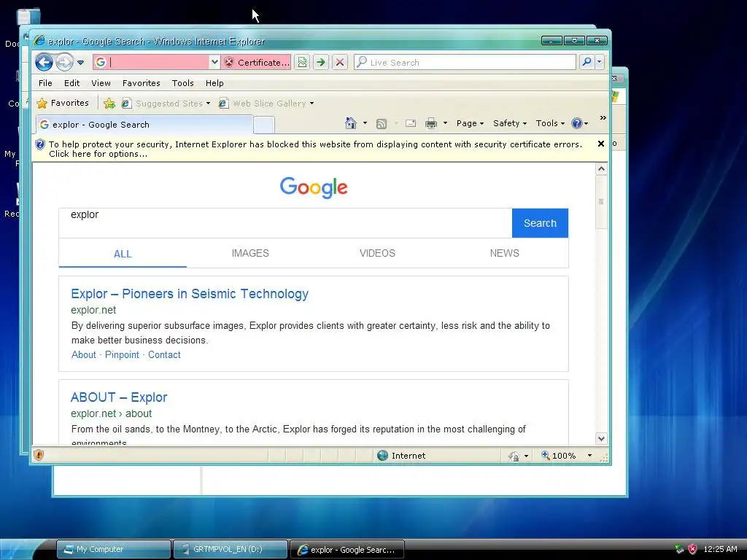Open the ABOUT – Explor result link
747x560 pixels.
coord(119,397)
